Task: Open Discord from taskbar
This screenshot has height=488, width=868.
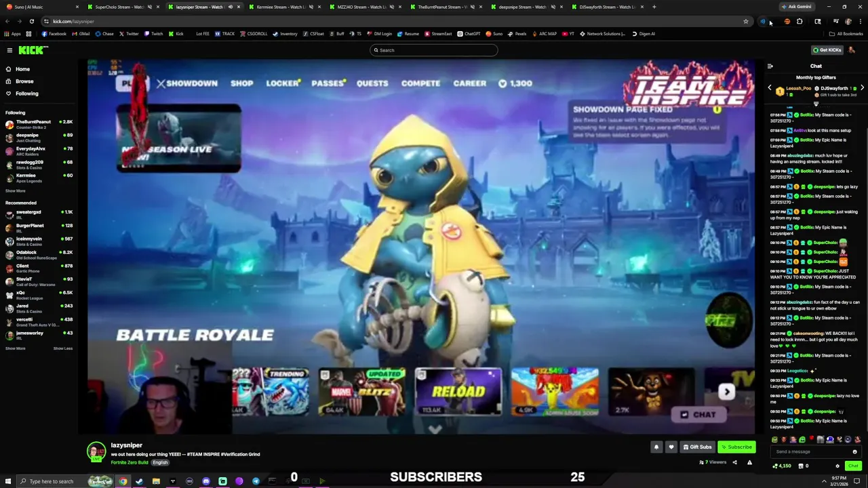Action: tap(206, 481)
